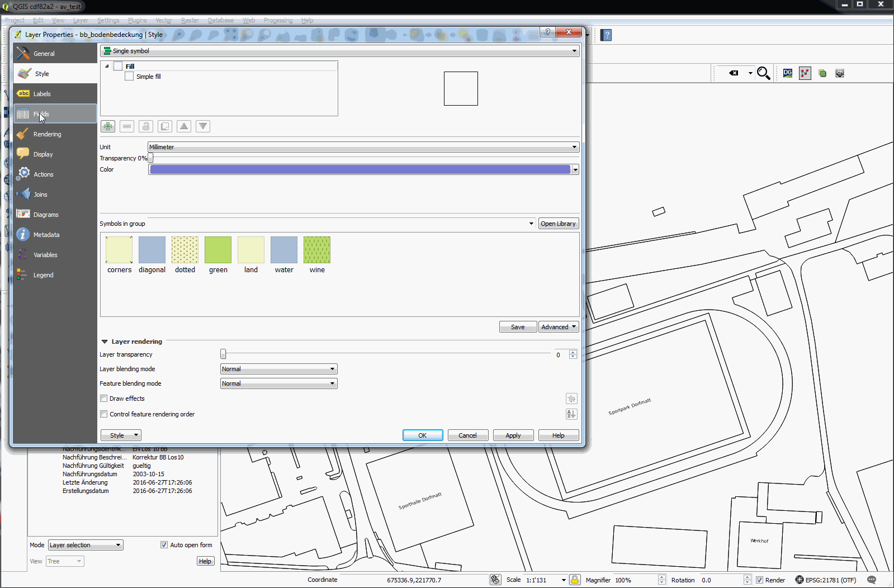Click the Open Library button
Viewport: 894px width, 588px height.
tap(557, 224)
